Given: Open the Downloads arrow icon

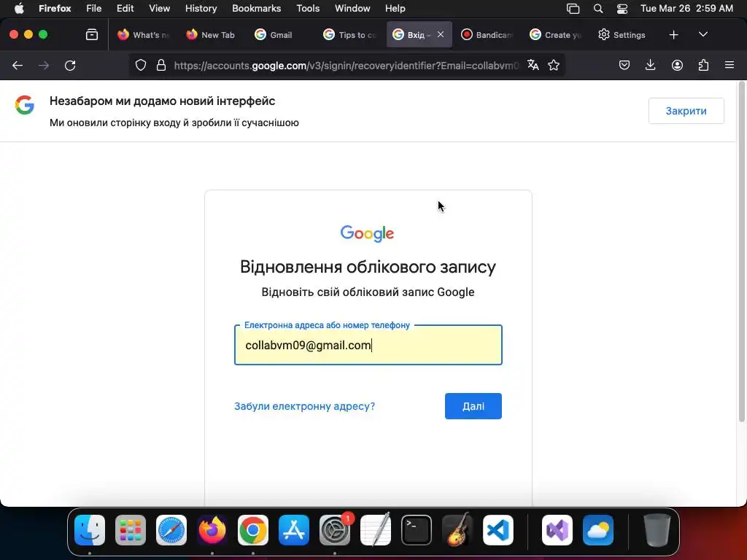Looking at the screenshot, I should coord(650,65).
